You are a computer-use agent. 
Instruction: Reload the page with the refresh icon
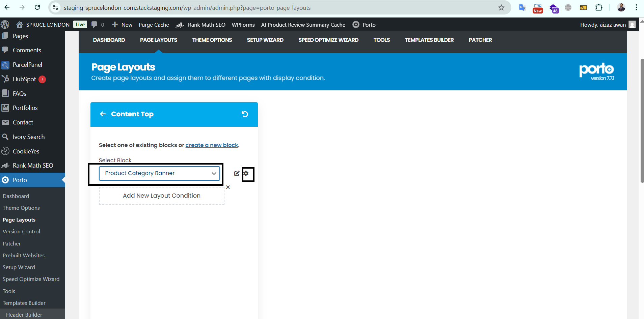(x=37, y=7)
